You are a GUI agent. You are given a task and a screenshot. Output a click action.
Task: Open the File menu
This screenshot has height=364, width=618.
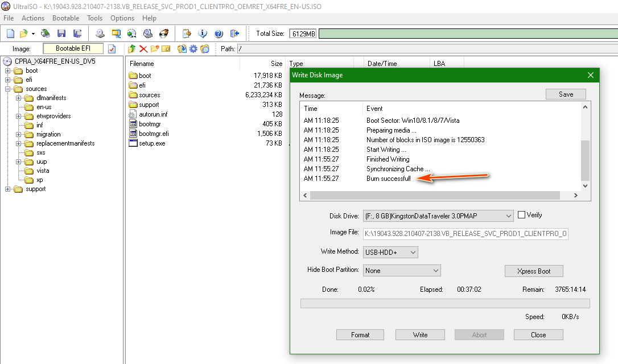point(9,18)
